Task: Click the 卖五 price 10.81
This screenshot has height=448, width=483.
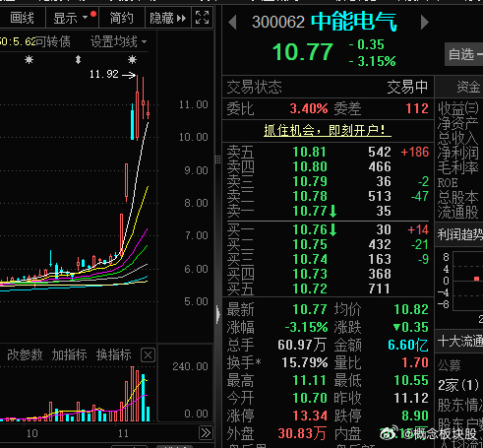Action: (x=310, y=152)
